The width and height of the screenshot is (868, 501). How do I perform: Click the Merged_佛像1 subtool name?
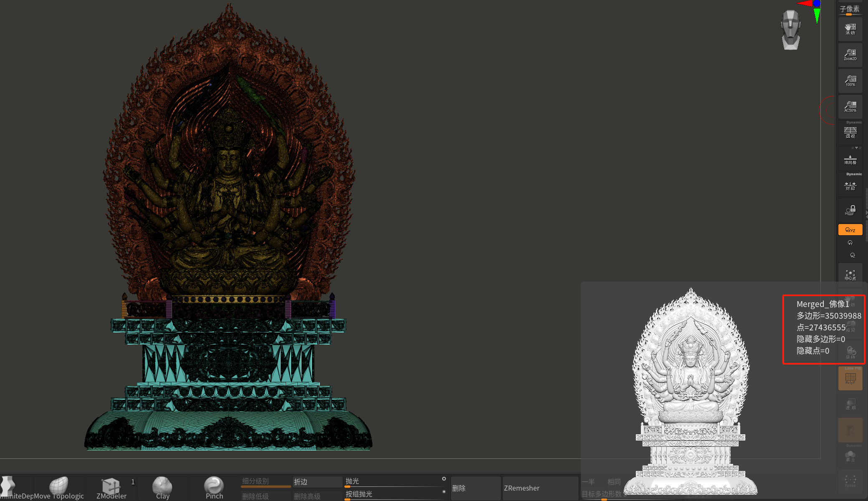[822, 304]
